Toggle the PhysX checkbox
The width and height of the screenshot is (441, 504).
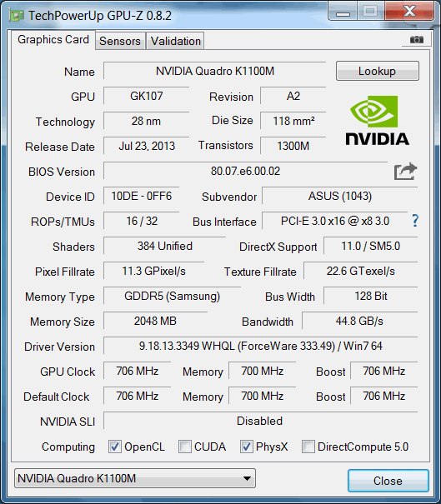click(x=247, y=447)
